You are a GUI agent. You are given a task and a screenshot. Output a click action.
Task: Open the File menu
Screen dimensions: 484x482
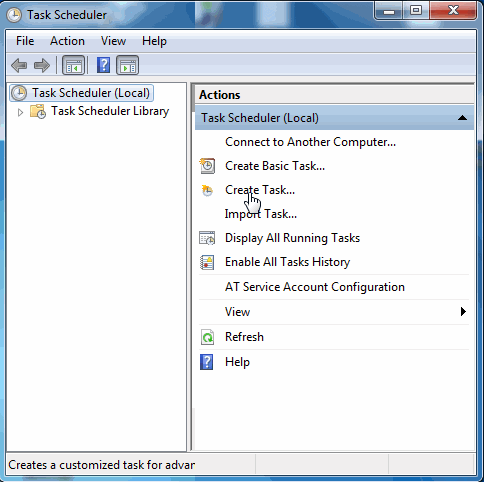[x=25, y=41]
